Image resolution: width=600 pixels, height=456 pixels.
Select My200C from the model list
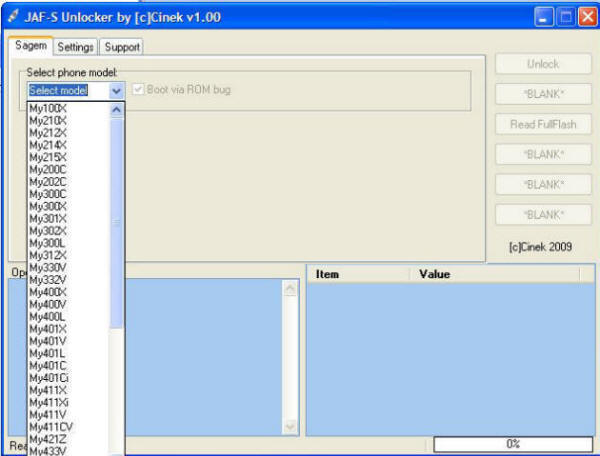pyautogui.click(x=69, y=170)
